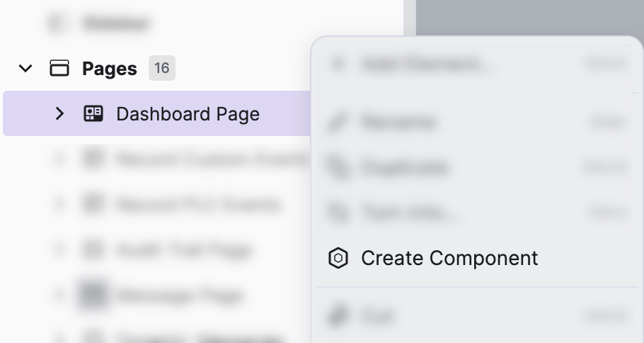Select Rename in the context menu
The image size is (644, 343).
[398, 123]
